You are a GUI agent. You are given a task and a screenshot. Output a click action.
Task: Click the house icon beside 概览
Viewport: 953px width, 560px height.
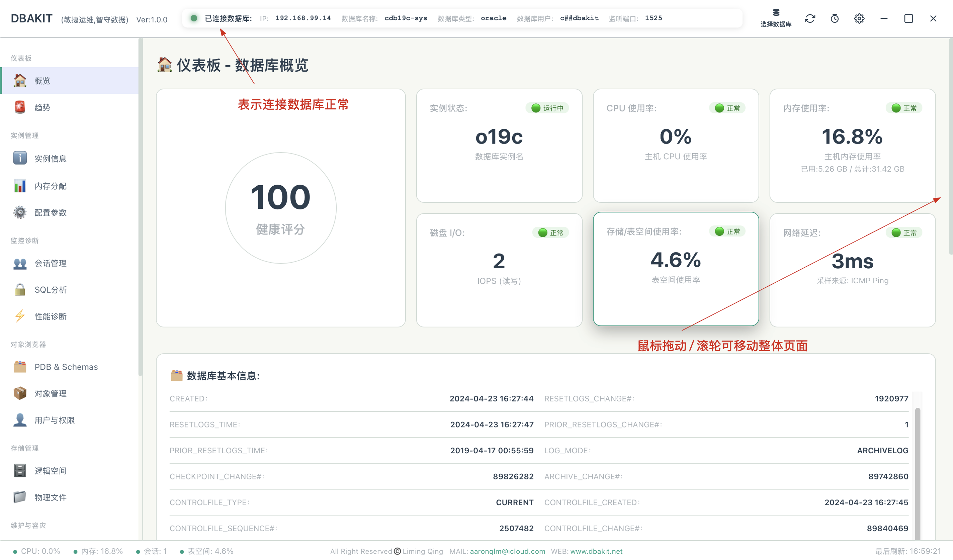pyautogui.click(x=20, y=81)
